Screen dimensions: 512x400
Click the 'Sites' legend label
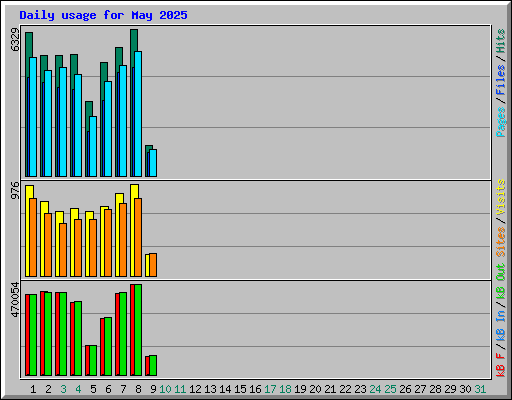(x=500, y=242)
